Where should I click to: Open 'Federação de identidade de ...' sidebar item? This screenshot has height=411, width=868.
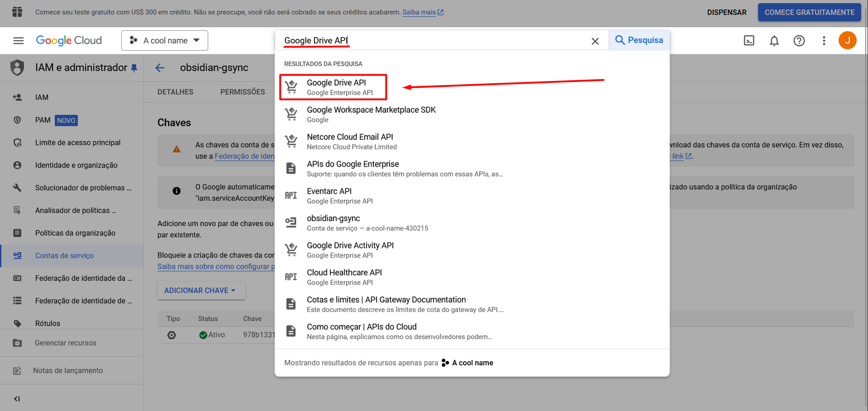(x=72, y=301)
